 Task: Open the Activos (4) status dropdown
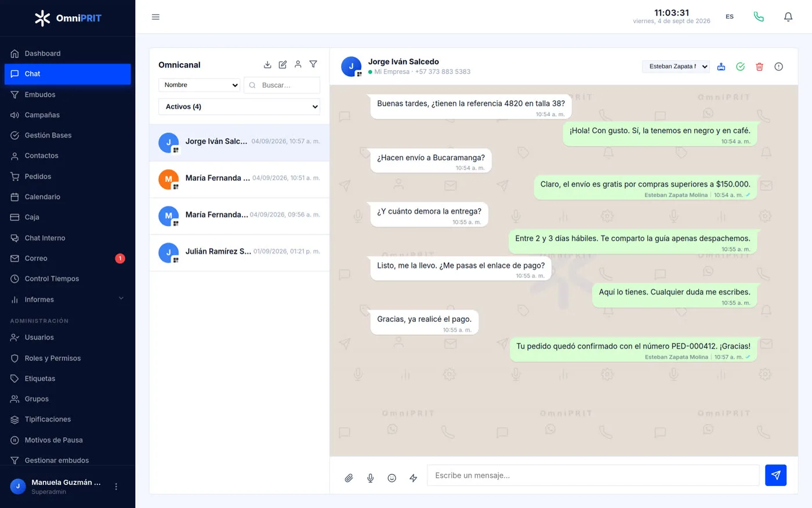239,107
